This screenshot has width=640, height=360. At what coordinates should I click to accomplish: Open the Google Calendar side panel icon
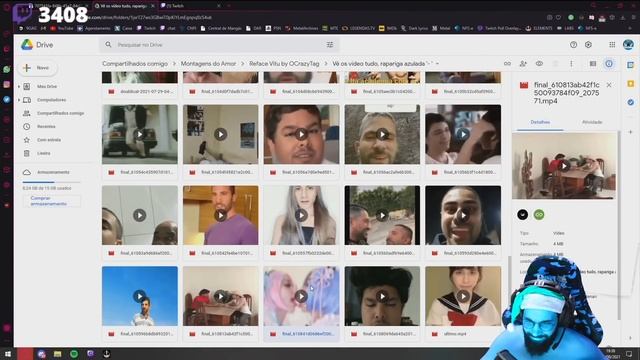coord(631,65)
